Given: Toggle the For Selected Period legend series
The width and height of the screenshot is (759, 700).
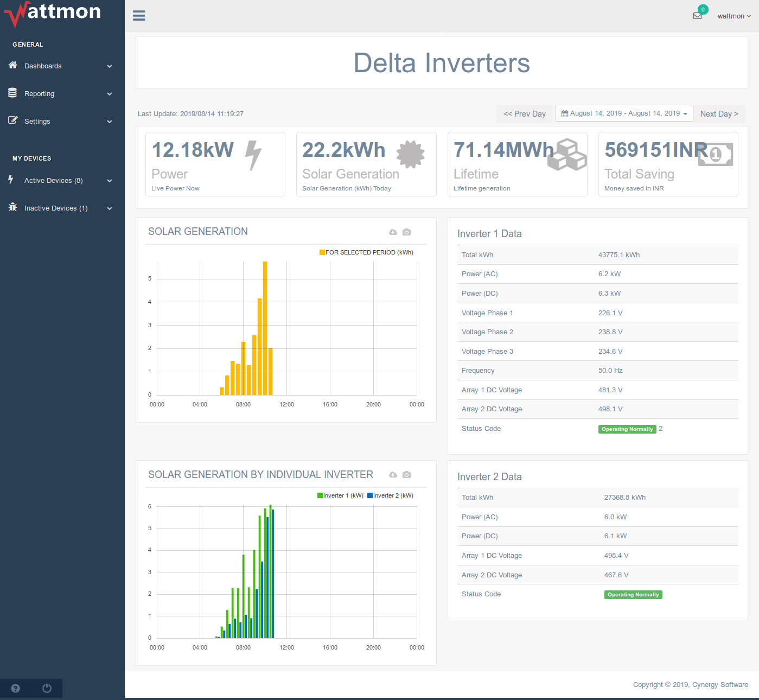Looking at the screenshot, I should coord(367,252).
